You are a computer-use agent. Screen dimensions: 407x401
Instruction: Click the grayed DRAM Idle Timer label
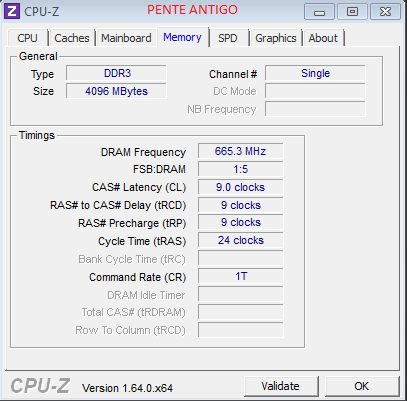[146, 295]
